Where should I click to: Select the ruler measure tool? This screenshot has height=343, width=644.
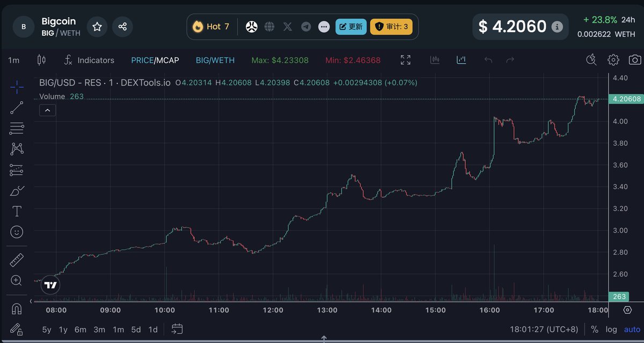(17, 260)
